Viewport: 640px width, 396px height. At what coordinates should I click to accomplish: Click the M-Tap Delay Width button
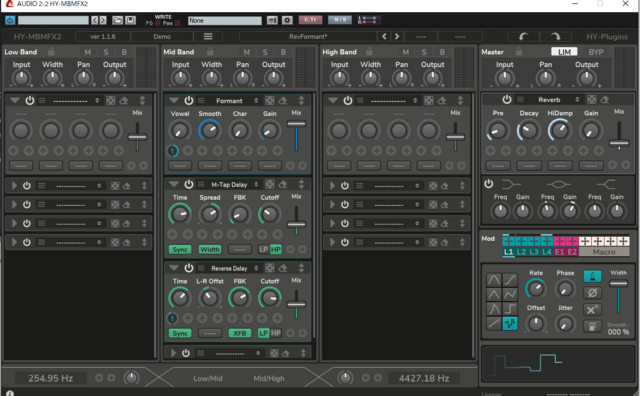point(210,249)
